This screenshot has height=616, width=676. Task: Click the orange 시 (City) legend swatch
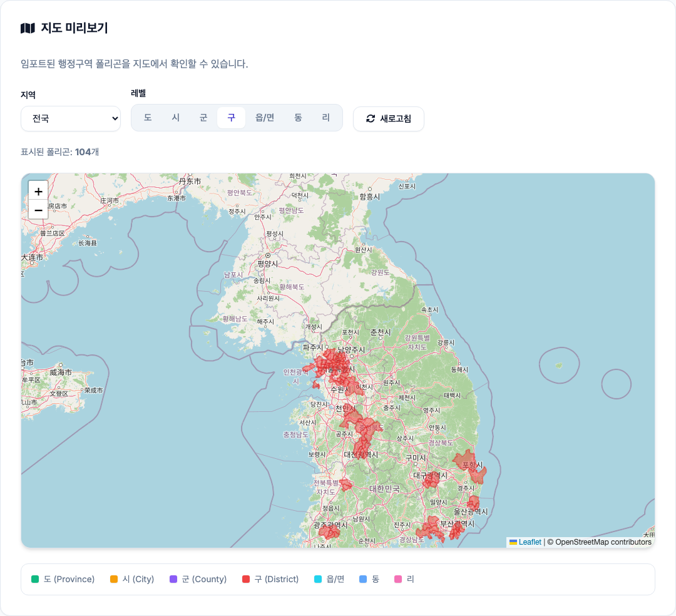coord(114,579)
